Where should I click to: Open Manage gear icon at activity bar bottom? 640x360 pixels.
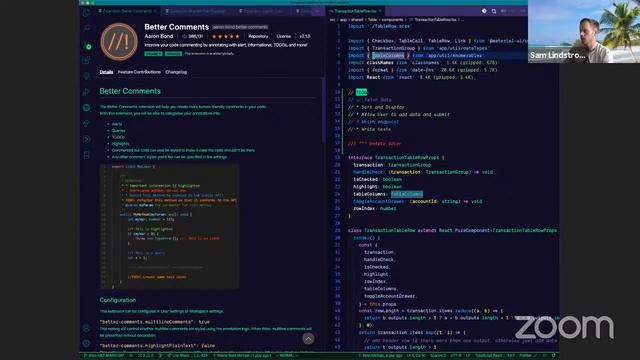pyautogui.click(x=86, y=343)
